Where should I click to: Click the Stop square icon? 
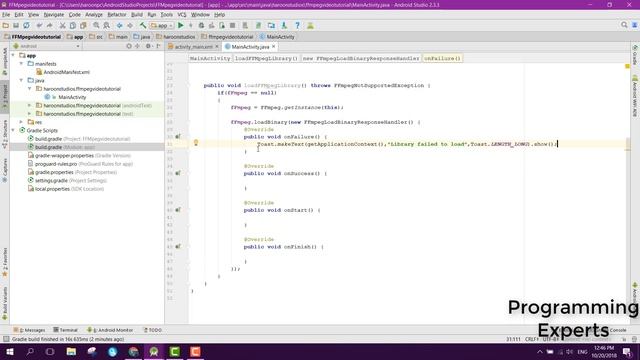click(x=232, y=25)
